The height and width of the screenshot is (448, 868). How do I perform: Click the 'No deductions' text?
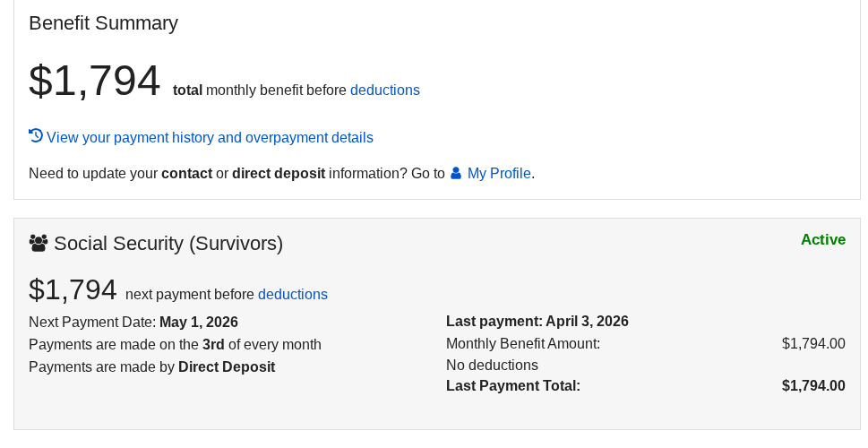(x=492, y=366)
